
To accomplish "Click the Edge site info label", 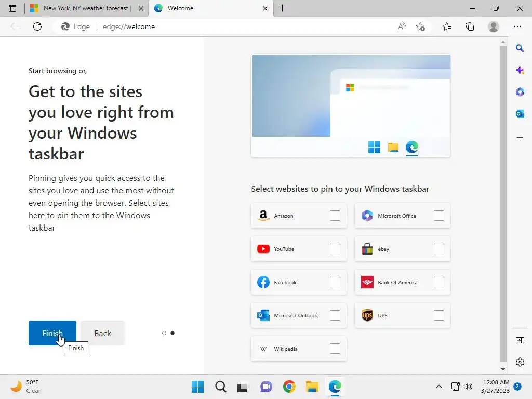I will 75,26.
